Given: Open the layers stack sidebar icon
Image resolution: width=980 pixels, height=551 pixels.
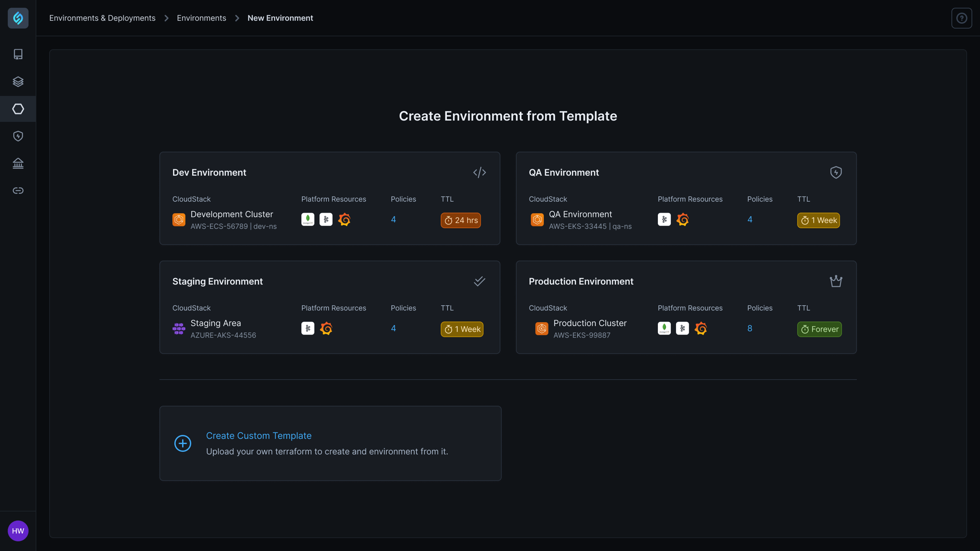Looking at the screenshot, I should 18,82.
